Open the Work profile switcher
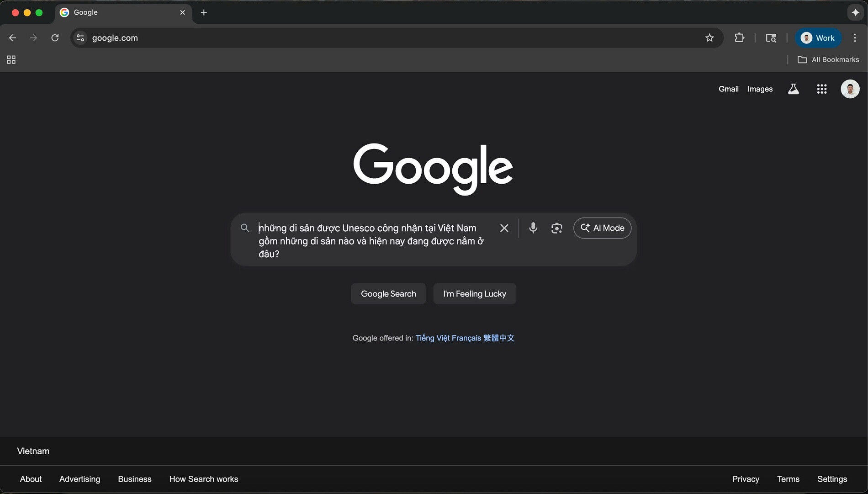Viewport: 868px width, 494px height. point(818,38)
